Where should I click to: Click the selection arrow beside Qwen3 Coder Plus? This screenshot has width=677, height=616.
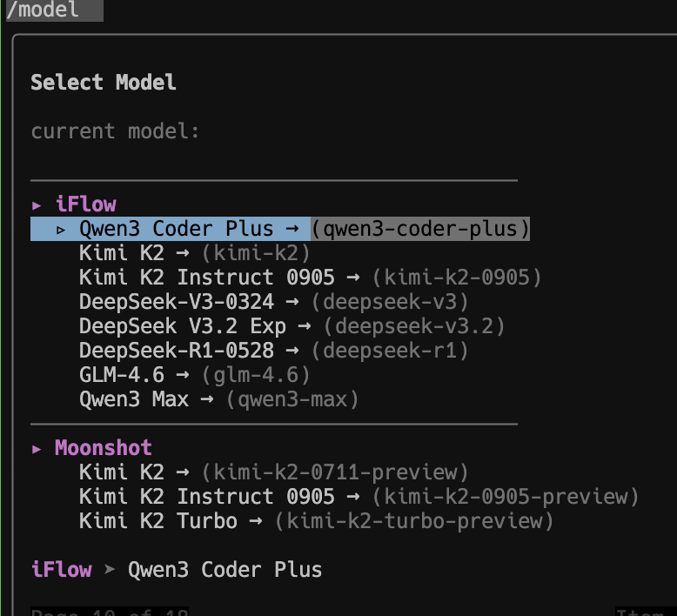tap(62, 230)
